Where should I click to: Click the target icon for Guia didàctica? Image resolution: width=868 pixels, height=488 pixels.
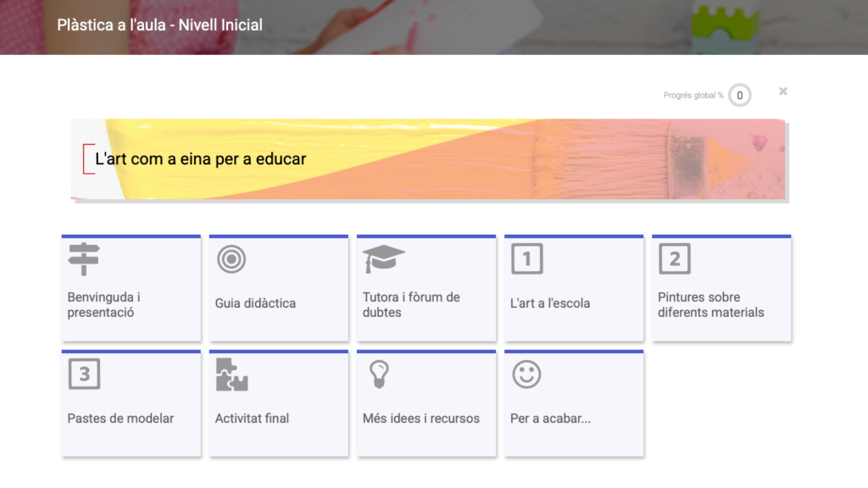pos(231,258)
